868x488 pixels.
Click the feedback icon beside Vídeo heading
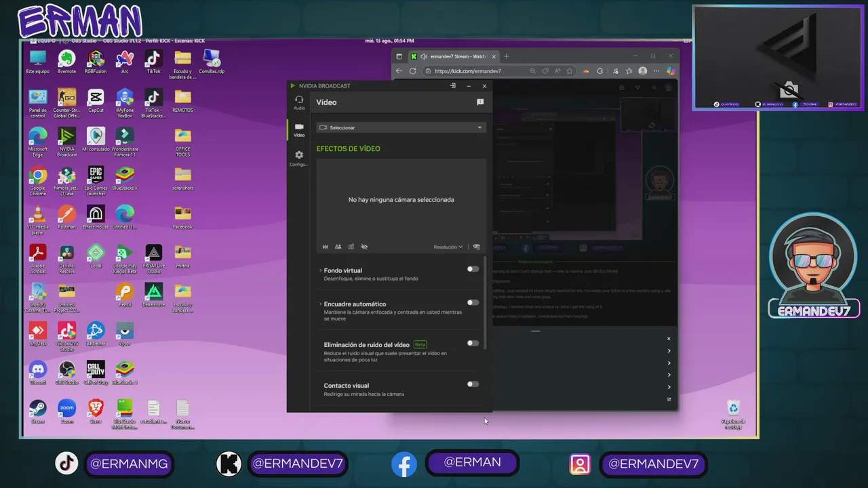(x=480, y=102)
